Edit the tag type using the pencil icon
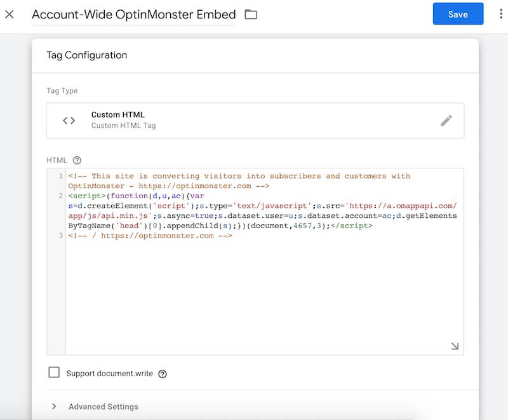508x420 pixels. [x=448, y=120]
